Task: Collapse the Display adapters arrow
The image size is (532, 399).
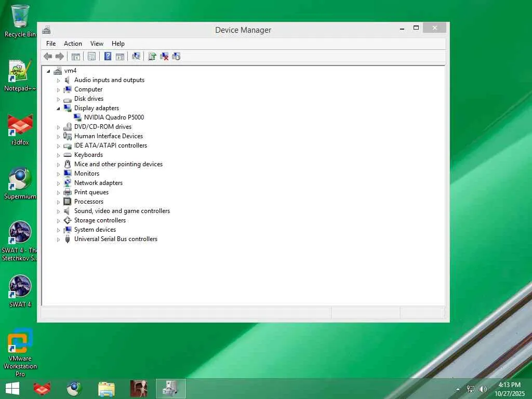Action: click(x=58, y=109)
